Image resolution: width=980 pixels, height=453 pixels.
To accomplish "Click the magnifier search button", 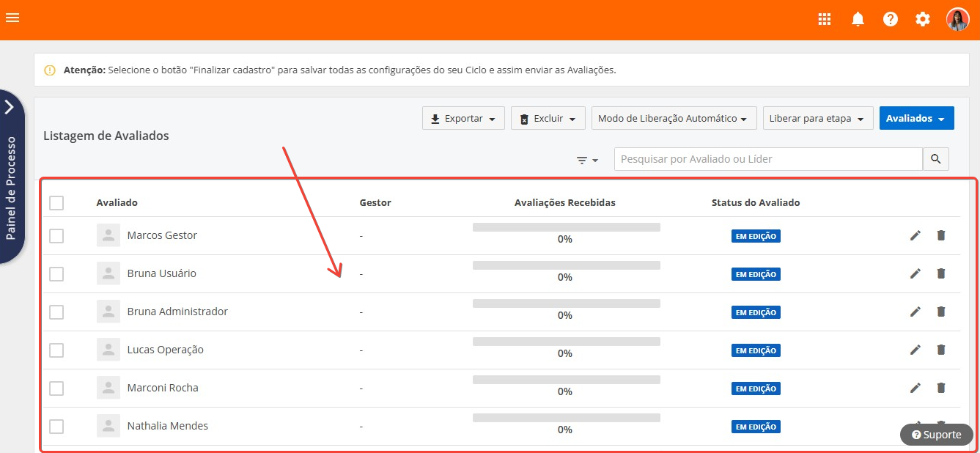I will 935,159.
